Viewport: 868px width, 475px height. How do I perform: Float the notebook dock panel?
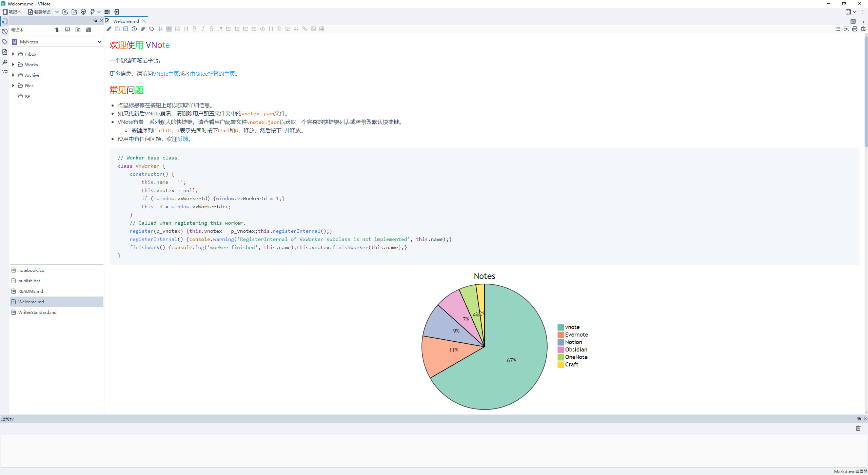click(x=95, y=20)
